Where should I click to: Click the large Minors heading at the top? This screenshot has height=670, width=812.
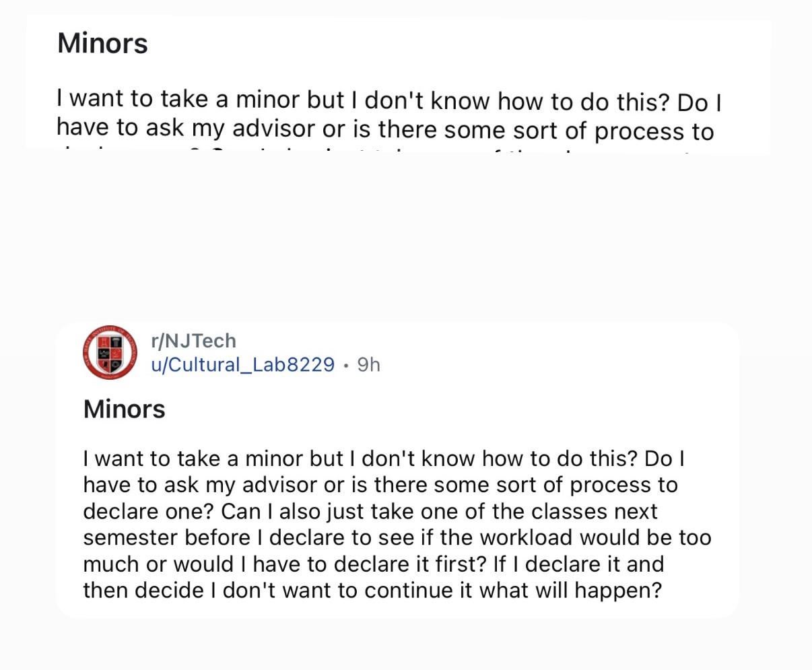[x=102, y=43]
